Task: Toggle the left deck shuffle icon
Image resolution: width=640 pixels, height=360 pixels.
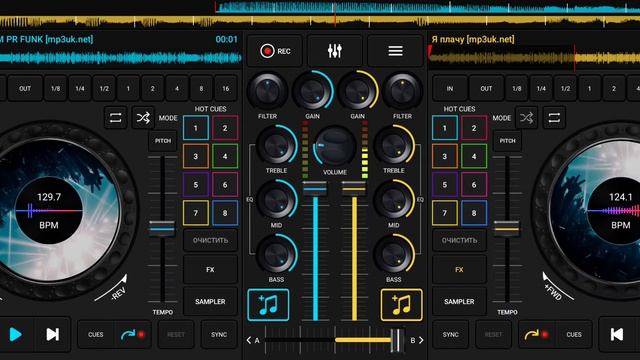Action: pyautogui.click(x=143, y=118)
